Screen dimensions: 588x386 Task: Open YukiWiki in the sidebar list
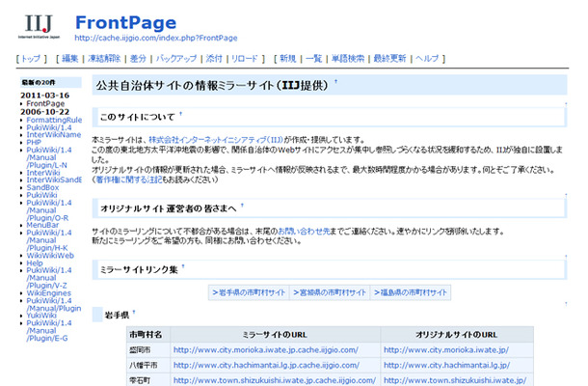pos(41,316)
